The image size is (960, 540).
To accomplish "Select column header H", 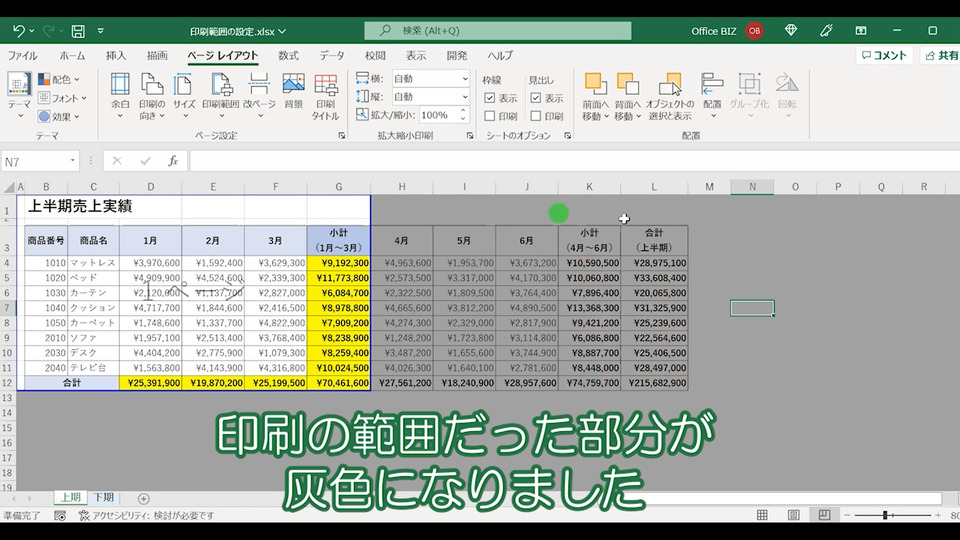I will tap(402, 187).
